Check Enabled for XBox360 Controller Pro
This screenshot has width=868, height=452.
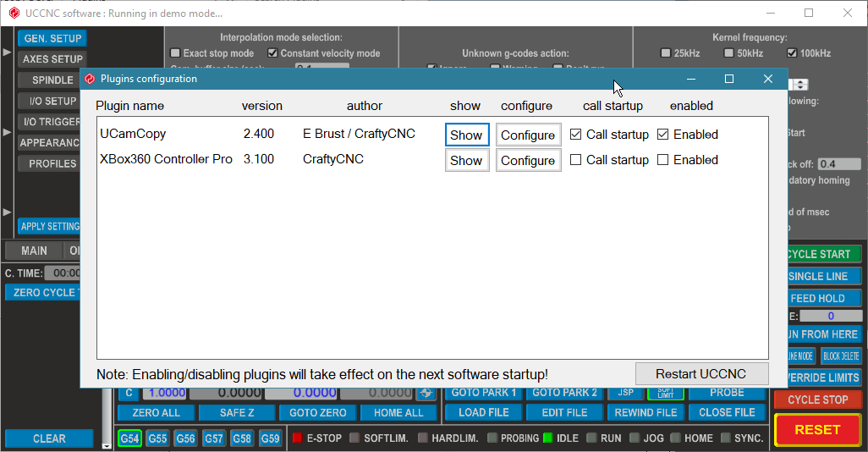pos(662,160)
